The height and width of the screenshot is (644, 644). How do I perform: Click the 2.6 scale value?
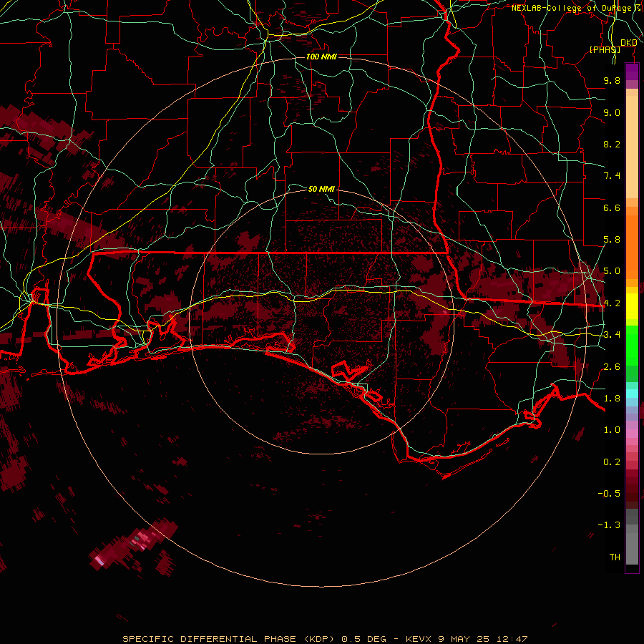point(612,367)
